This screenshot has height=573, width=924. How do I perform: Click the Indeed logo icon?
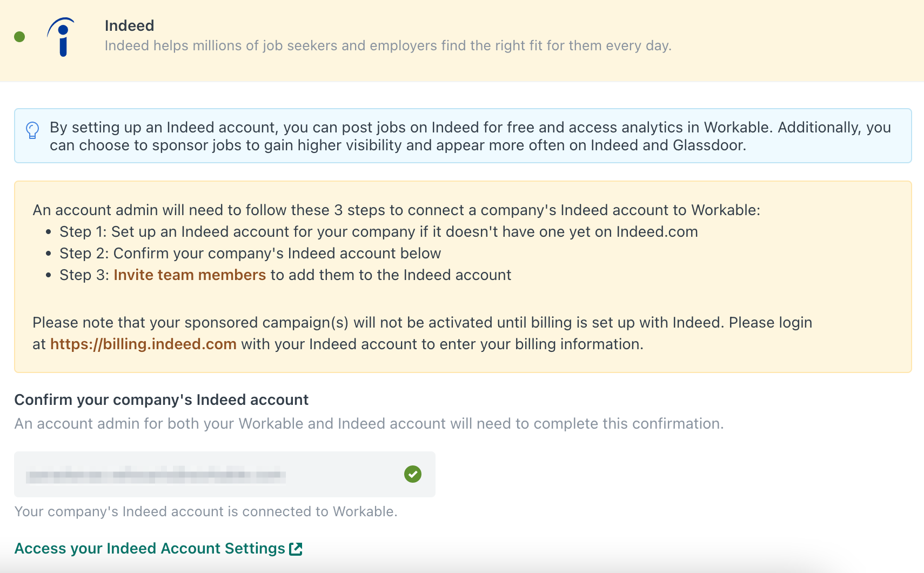[61, 37]
